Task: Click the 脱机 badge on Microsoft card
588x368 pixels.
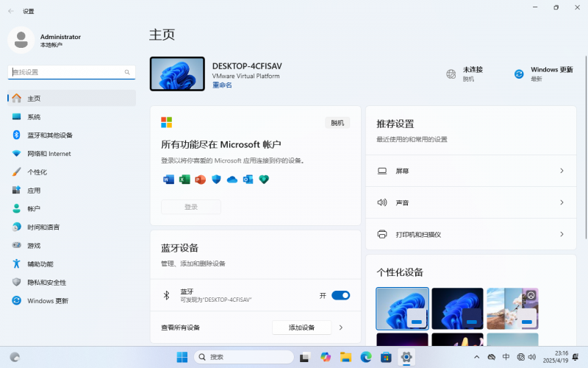Action: pyautogui.click(x=337, y=123)
